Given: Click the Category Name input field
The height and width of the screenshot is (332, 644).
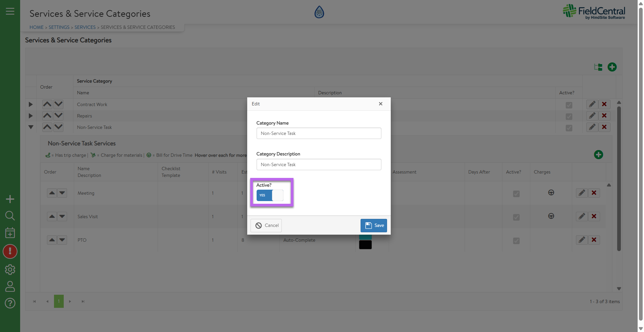Looking at the screenshot, I should (319, 133).
